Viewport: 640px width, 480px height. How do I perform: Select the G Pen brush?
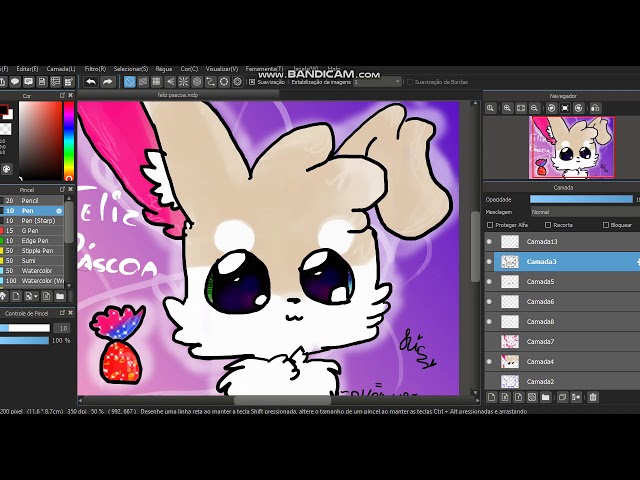32,231
